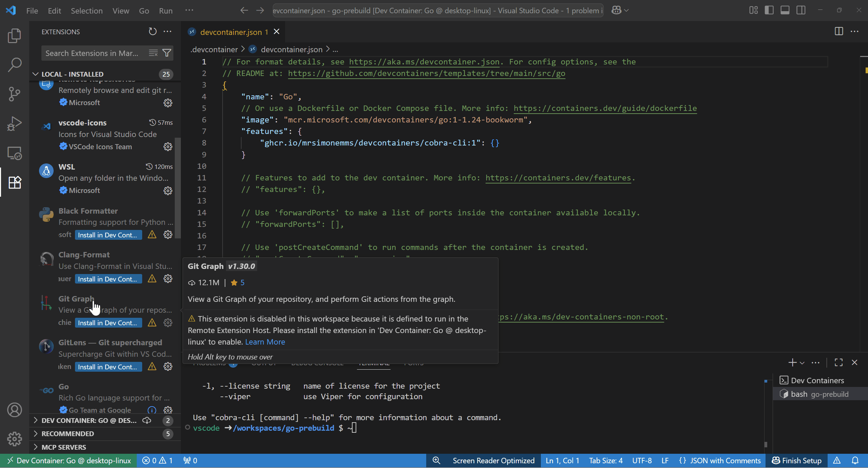This screenshot has height=468, width=868.
Task: Toggle the secondary side bar
Action: 801,11
